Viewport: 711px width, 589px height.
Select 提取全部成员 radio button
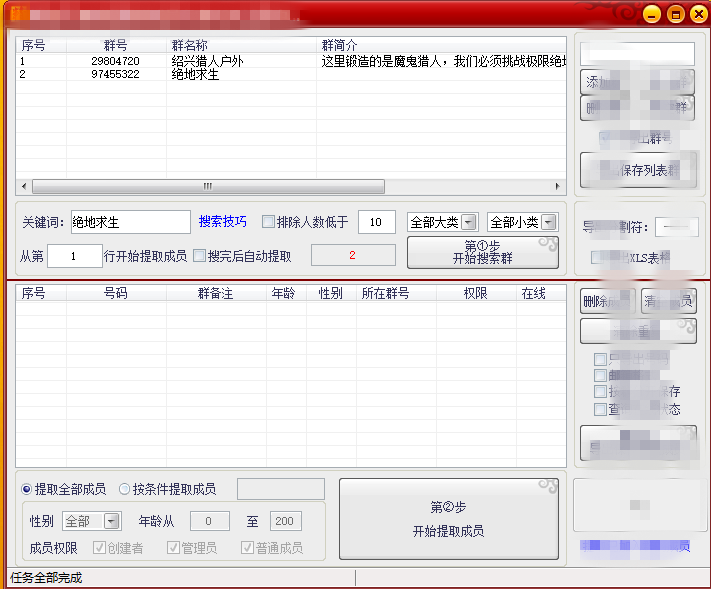click(26, 489)
